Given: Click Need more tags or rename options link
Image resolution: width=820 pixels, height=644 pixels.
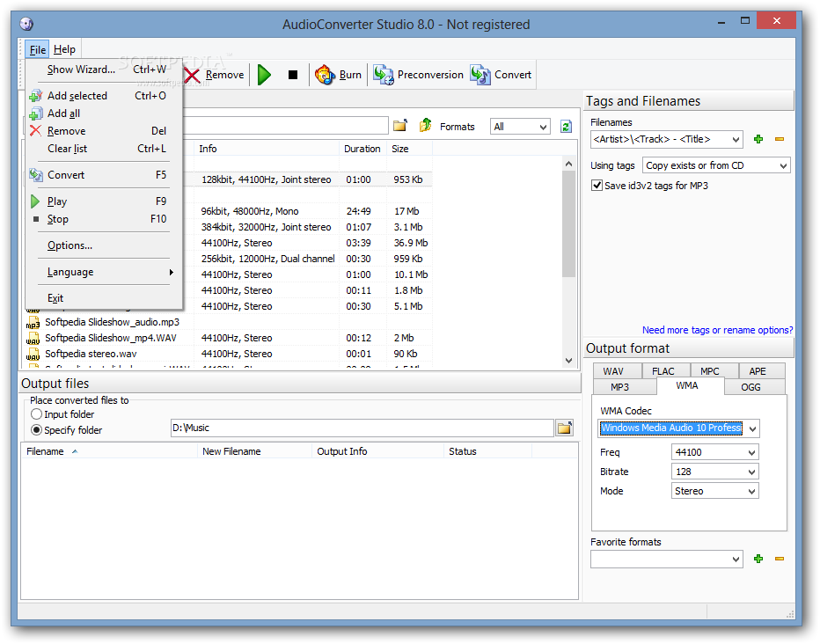Looking at the screenshot, I should 717,330.
